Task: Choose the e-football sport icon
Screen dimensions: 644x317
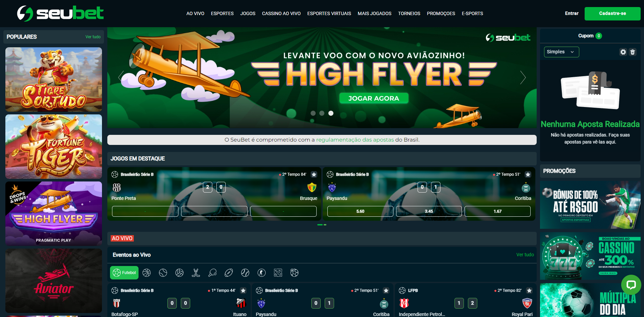Action: coord(294,273)
